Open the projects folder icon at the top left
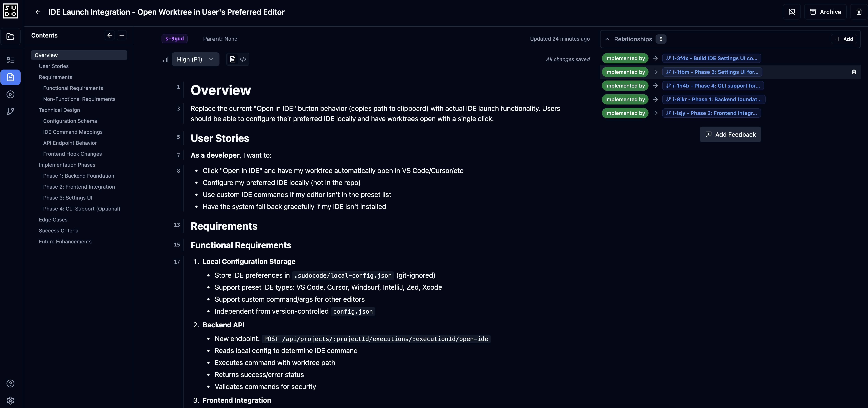Viewport: 868px width, 408px height. (10, 36)
